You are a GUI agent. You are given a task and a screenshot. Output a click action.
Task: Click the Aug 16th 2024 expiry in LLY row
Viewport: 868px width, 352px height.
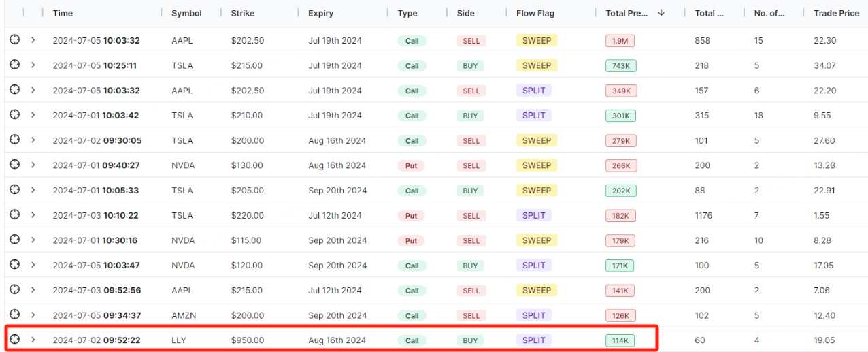[337, 340]
